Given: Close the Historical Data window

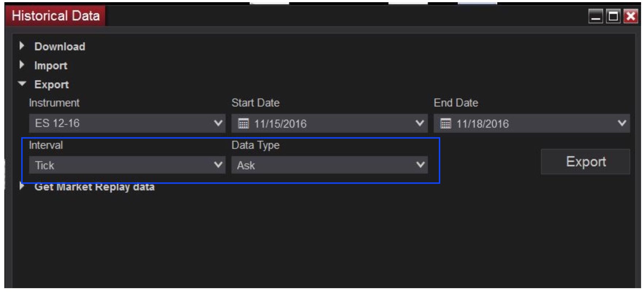Looking at the screenshot, I should pos(630,16).
